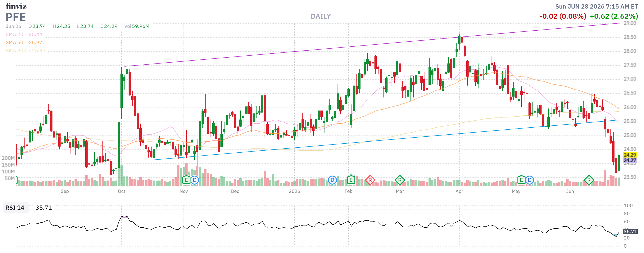Click the SMA 20 indicator label

point(14,34)
